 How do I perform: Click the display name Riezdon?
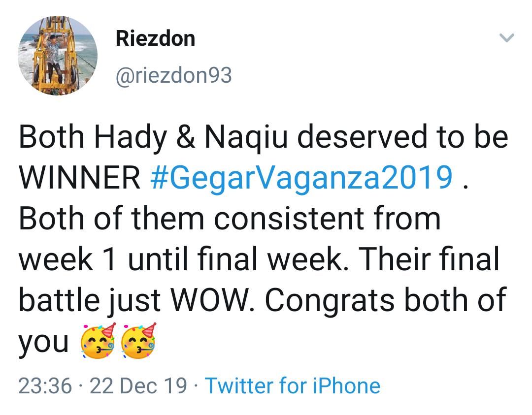(x=155, y=38)
